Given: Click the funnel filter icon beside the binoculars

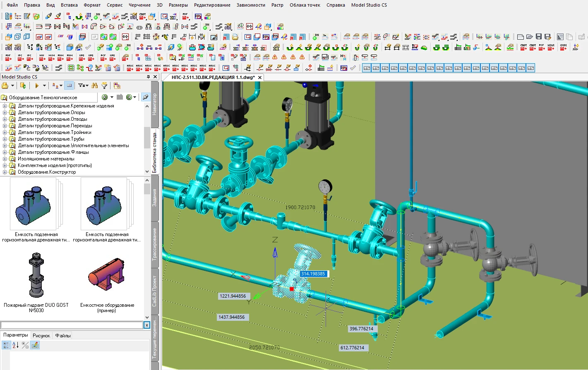Looking at the screenshot, I should pyautogui.click(x=104, y=86).
